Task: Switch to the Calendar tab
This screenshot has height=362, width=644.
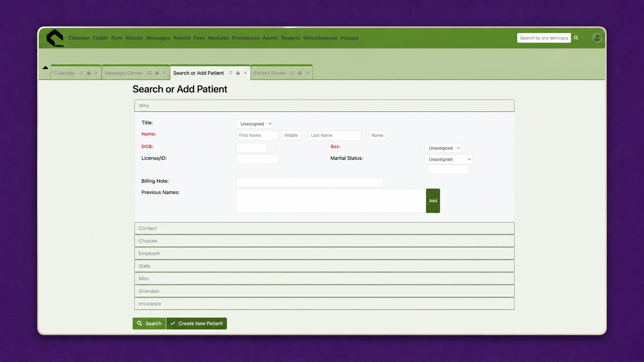Action: coord(64,73)
